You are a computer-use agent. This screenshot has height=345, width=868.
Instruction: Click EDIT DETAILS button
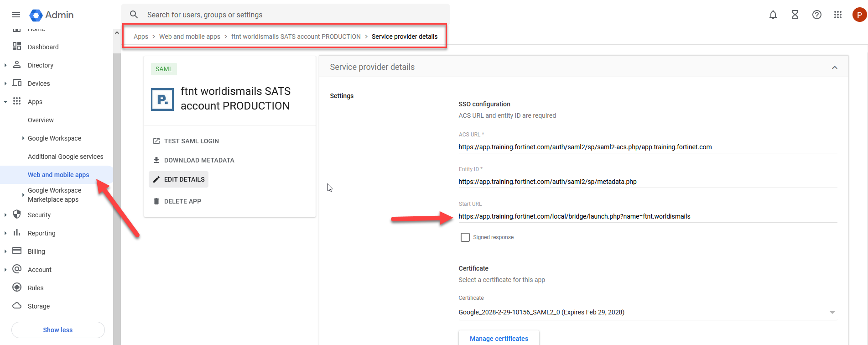[179, 179]
